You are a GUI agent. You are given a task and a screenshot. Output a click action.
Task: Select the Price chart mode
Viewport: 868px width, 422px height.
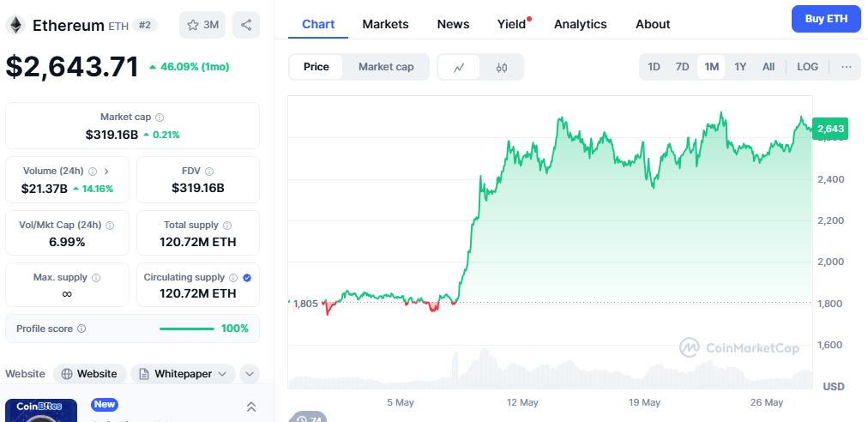pyautogui.click(x=316, y=67)
